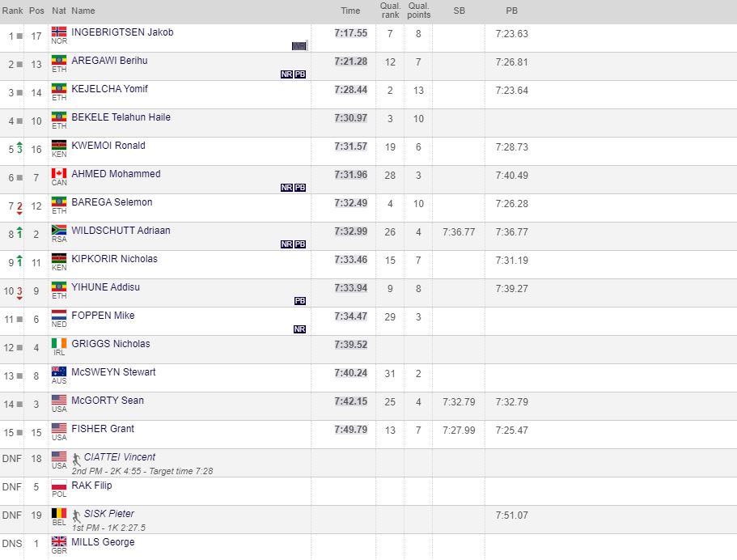The height and width of the screenshot is (560, 737).
Task: Click the PB badge in Yihune's row
Action: [299, 301]
